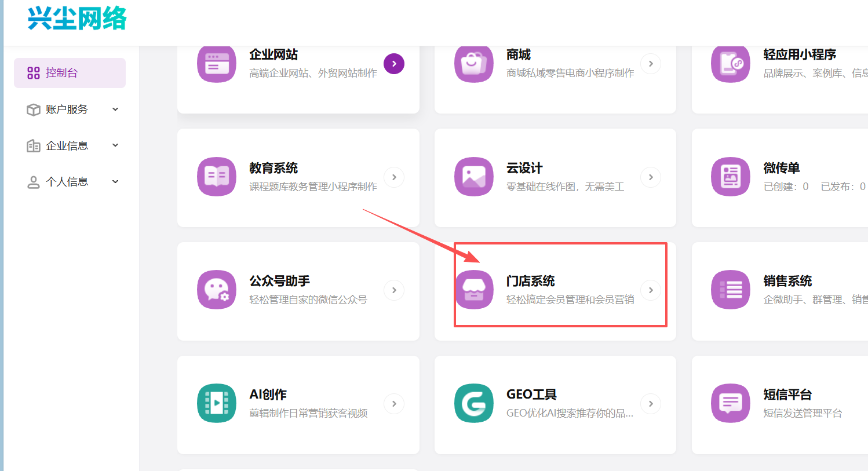This screenshot has width=868, height=471.
Task: Click the arrow button on AI创作 card
Action: (x=394, y=404)
